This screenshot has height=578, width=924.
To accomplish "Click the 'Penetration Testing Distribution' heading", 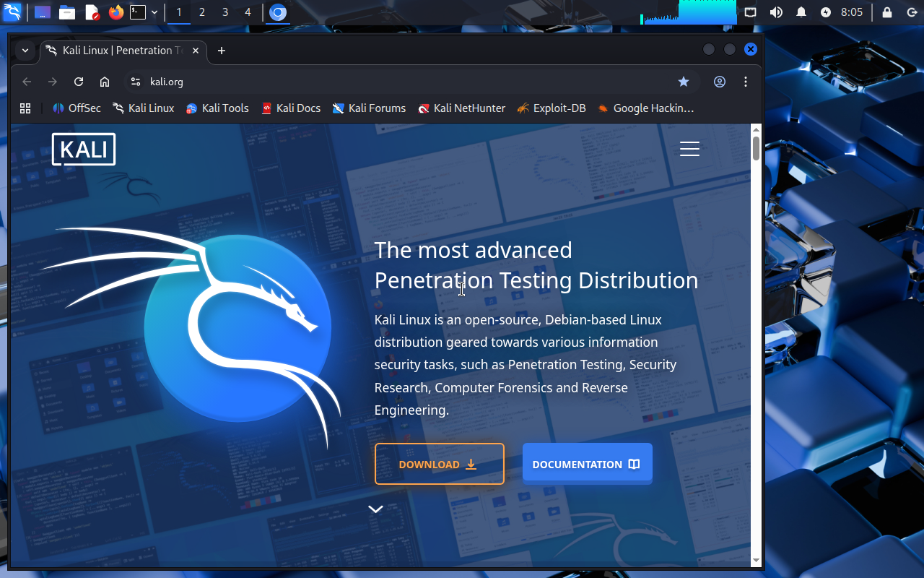I will coord(536,280).
